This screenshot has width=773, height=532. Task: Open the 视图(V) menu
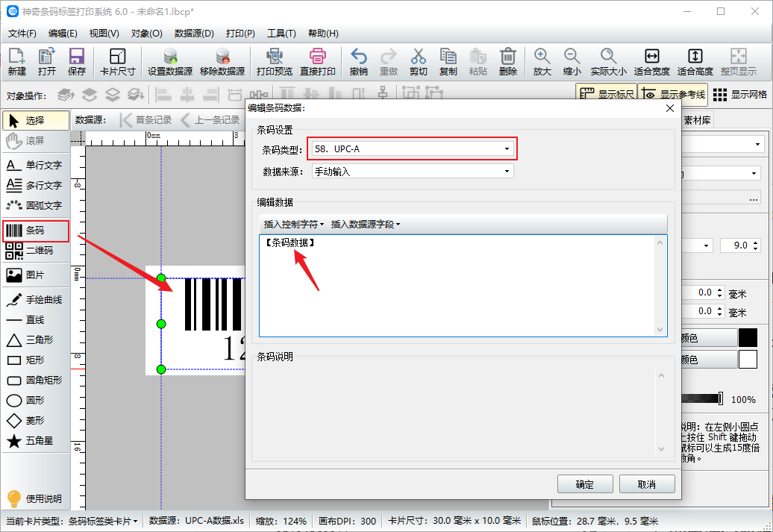104,34
